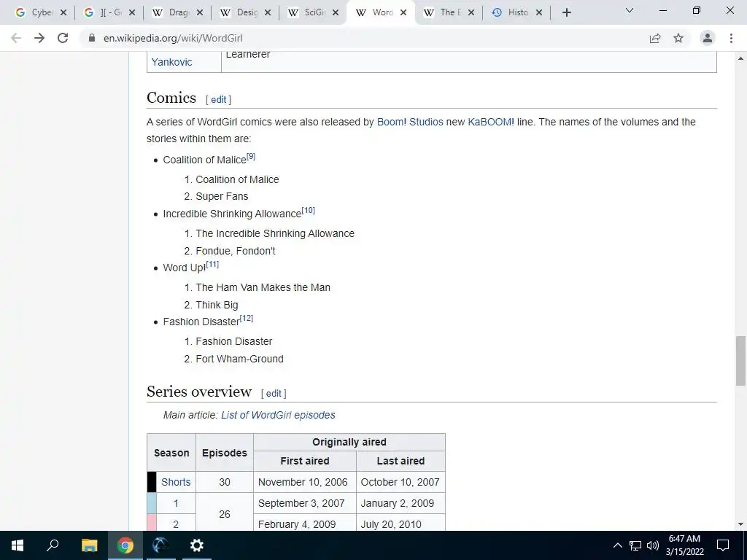Open Settings gear in taskbar
This screenshot has height=560, width=747.
[x=196, y=545]
